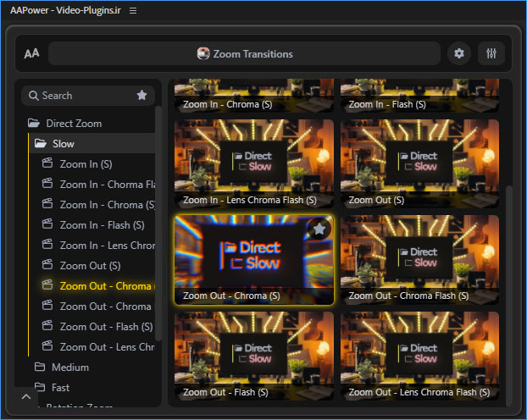Select Zoom In - Chorma Fla tree item

click(x=108, y=185)
